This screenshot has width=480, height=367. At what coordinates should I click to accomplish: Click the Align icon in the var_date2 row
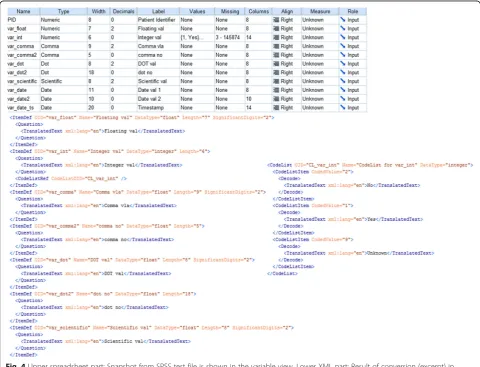click(x=276, y=99)
